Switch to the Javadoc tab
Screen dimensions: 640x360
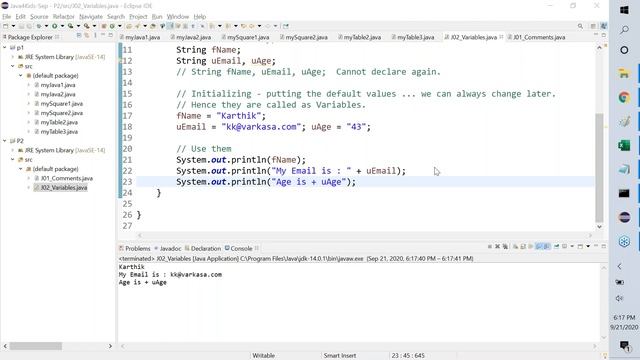pyautogui.click(x=168, y=249)
